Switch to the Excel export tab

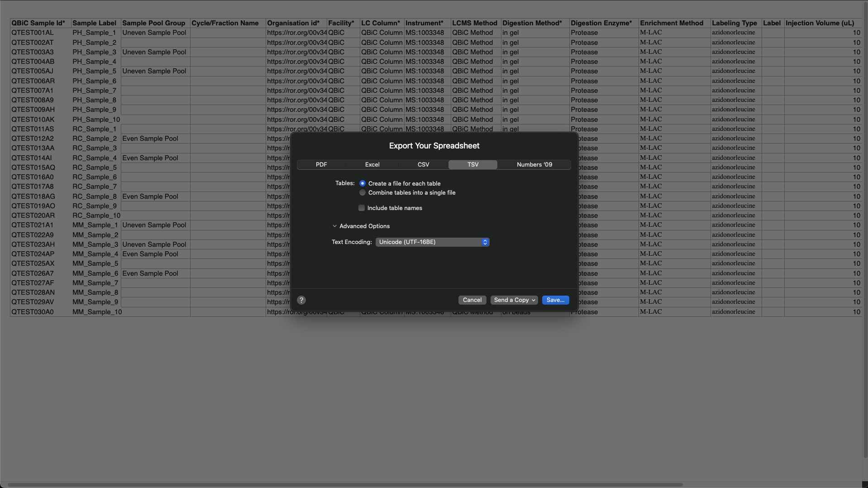point(372,165)
